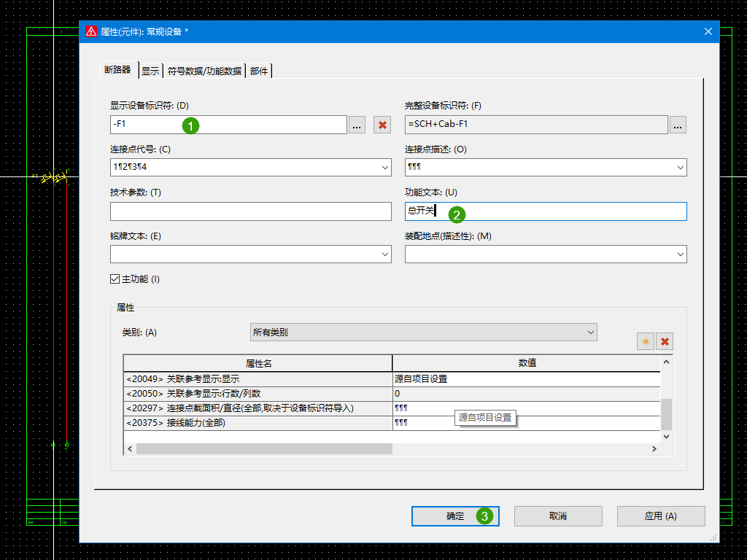Screen dimensions: 747x560
Task: Add new property with star icon
Action: (x=646, y=341)
